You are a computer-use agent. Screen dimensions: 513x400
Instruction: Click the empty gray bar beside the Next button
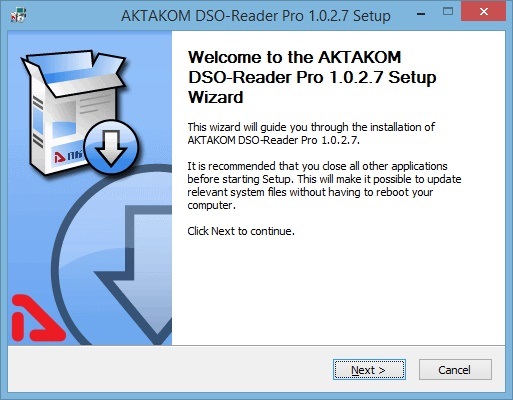170,369
